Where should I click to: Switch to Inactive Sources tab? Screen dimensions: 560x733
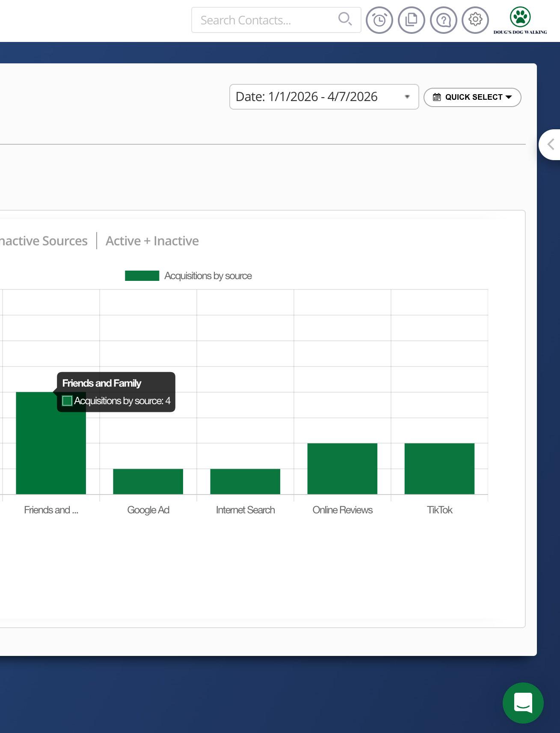pos(43,241)
